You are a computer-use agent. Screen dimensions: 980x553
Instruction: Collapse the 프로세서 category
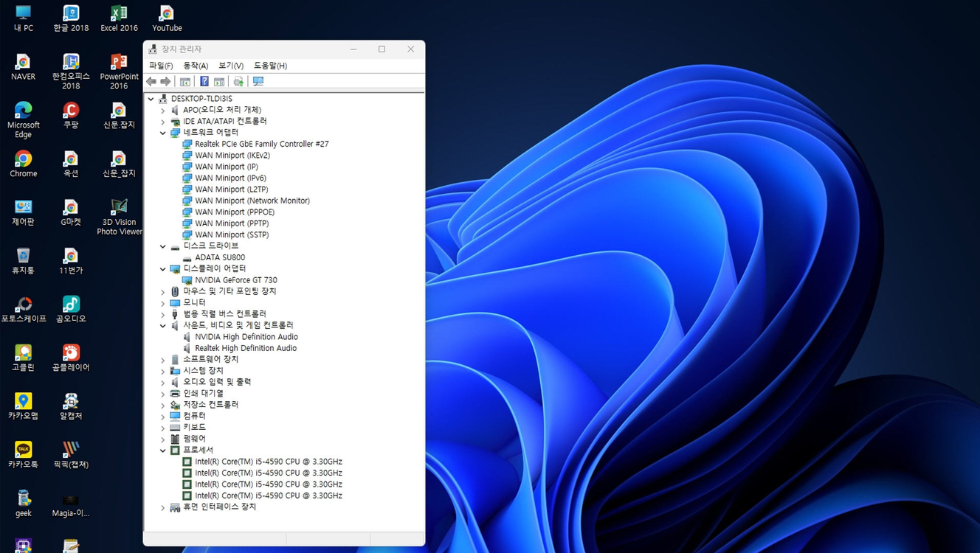click(162, 450)
